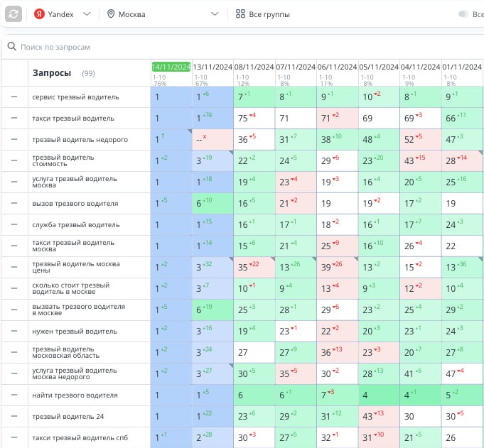Screen dimensions: 484x448
Task: Click position 4 for найти трезвого водителя on 05/11
Action: 379,395
